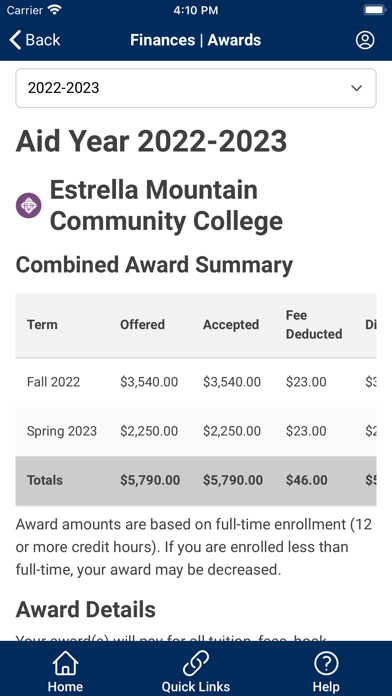Go to the Home tab label
The width and height of the screenshot is (392, 696).
(65, 687)
